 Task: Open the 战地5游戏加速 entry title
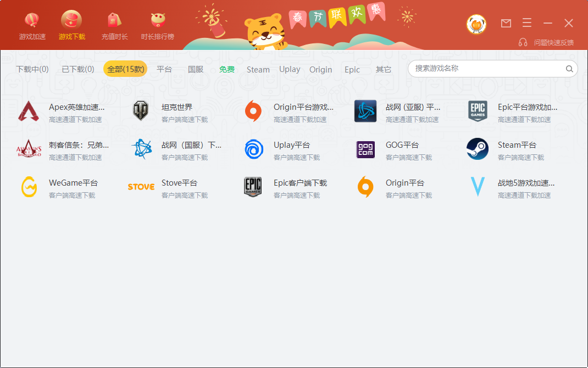point(526,182)
